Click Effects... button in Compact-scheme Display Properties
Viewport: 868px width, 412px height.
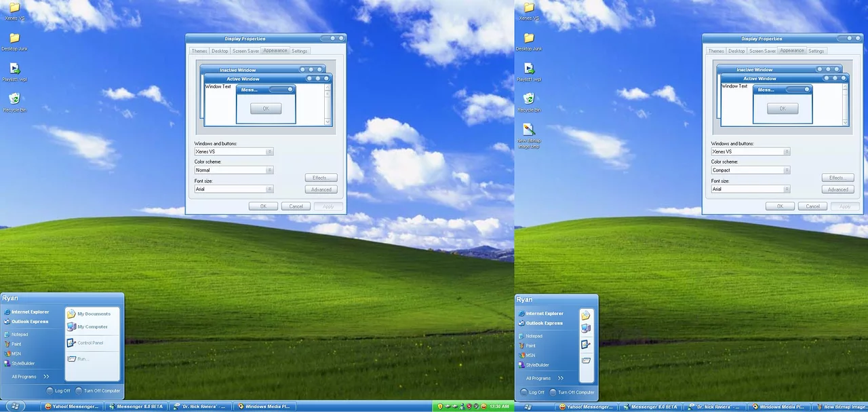(837, 178)
